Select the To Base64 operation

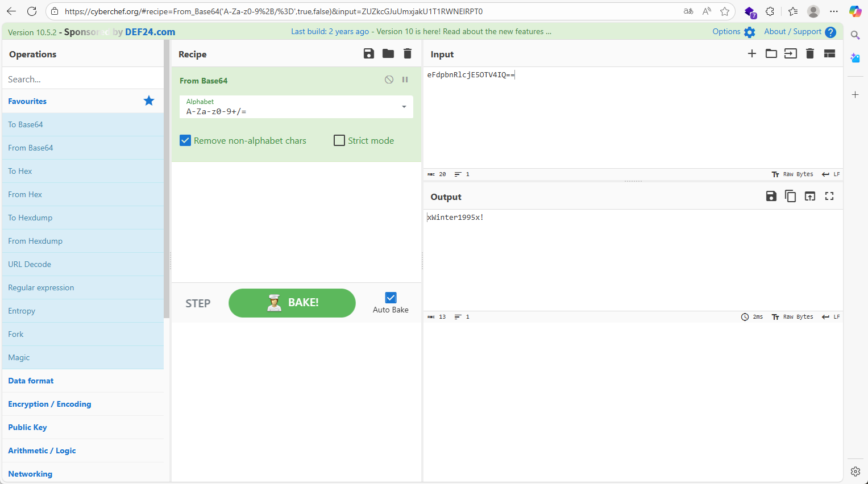pyautogui.click(x=83, y=124)
